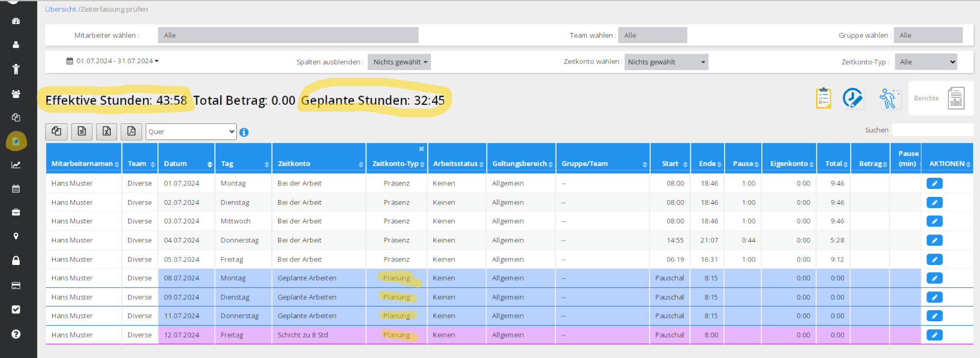Open the clipboard checklist icon
The width and height of the screenshot is (980, 358).
(823, 98)
